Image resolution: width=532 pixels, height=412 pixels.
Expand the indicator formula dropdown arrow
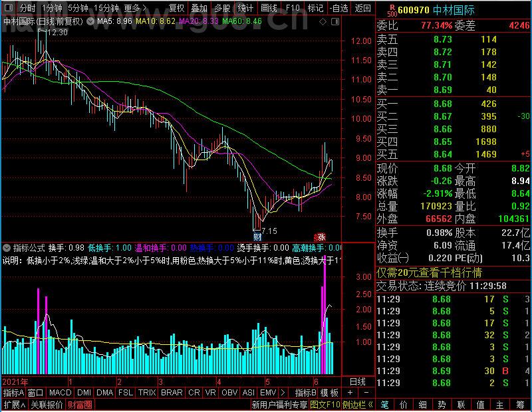pos(7,248)
